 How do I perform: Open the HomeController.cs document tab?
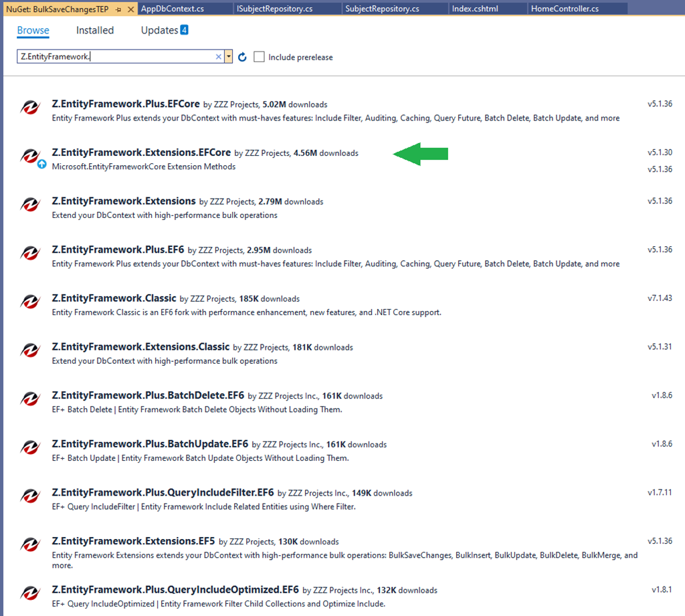pos(565,9)
